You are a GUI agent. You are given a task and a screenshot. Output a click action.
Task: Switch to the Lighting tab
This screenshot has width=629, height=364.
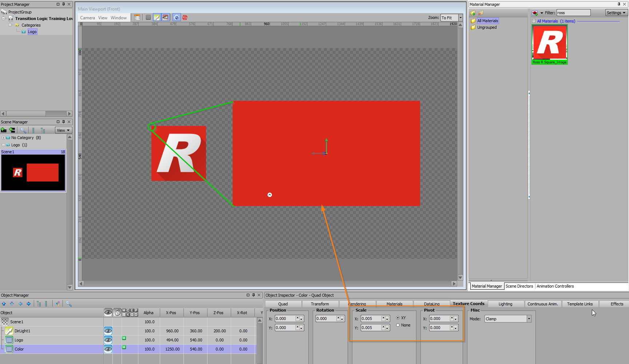tap(505, 304)
